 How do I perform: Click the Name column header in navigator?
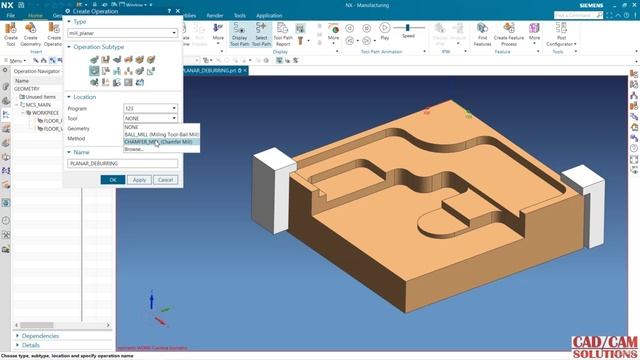22,81
